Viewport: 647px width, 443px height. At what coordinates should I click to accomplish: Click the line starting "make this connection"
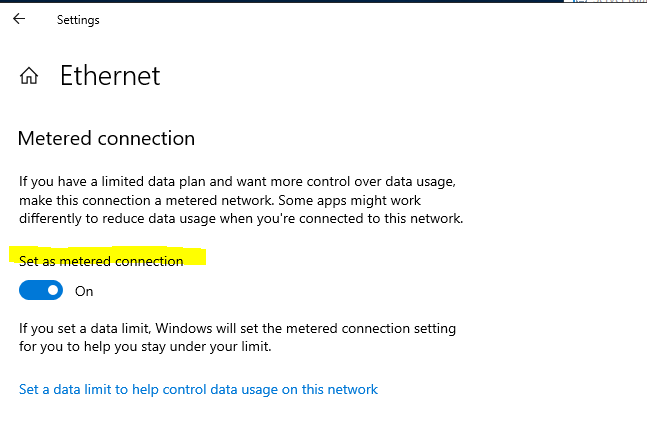[x=220, y=200]
